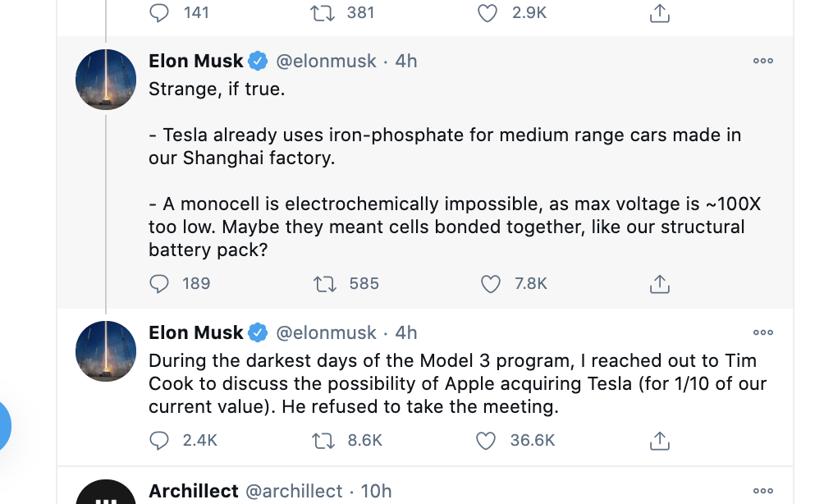Retweet the tweet with 381 retweets
824x504 pixels.
pos(323,13)
